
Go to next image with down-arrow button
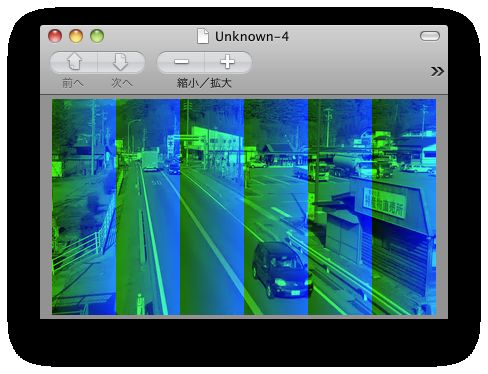(x=121, y=62)
